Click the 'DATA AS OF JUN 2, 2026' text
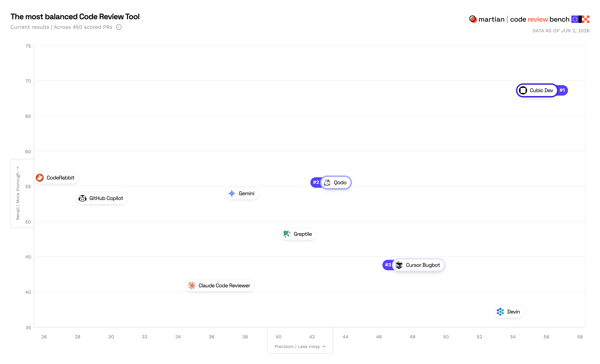This screenshot has width=600, height=364. [561, 31]
